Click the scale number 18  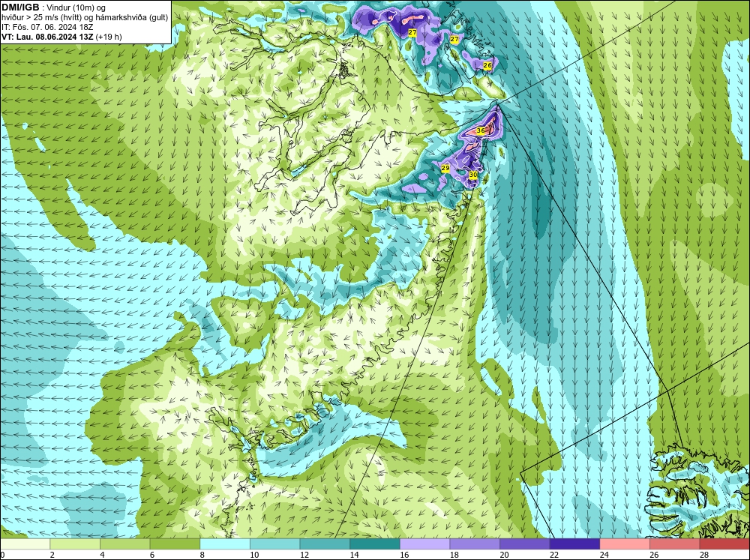click(x=454, y=555)
